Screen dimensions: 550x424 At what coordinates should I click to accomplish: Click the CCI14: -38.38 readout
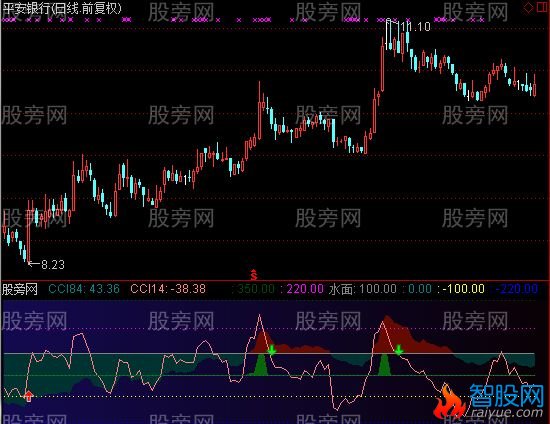tap(168, 289)
